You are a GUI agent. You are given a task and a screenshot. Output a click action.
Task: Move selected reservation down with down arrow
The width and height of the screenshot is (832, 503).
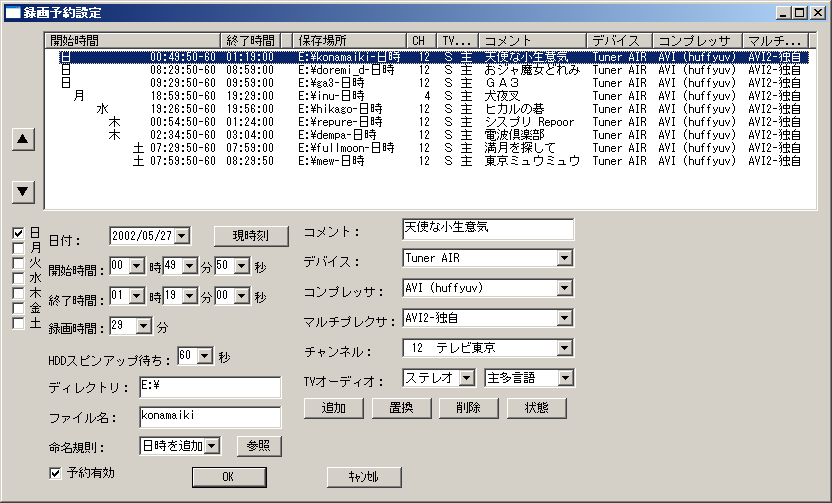click(23, 192)
